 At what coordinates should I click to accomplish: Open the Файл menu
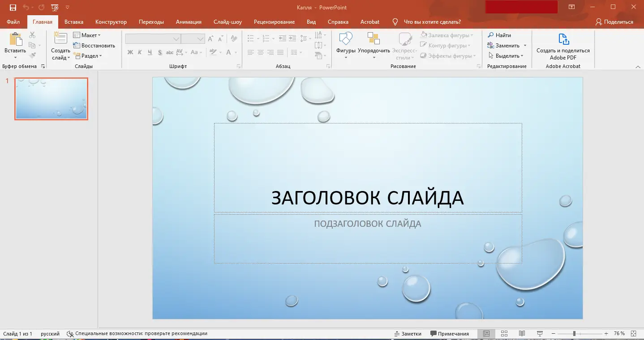click(13, 22)
